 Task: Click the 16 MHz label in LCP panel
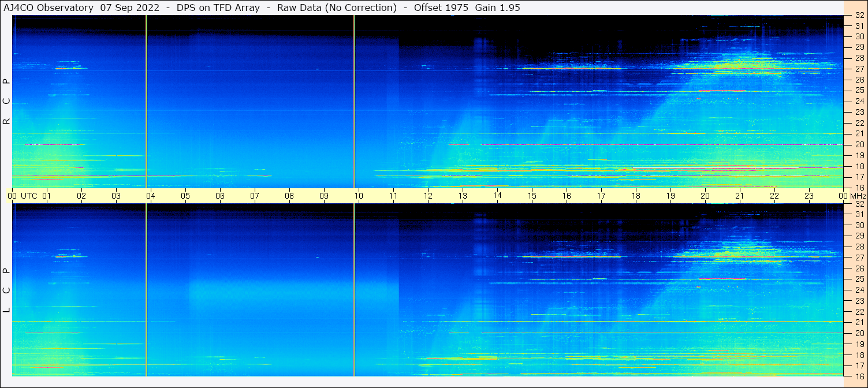tap(859, 375)
